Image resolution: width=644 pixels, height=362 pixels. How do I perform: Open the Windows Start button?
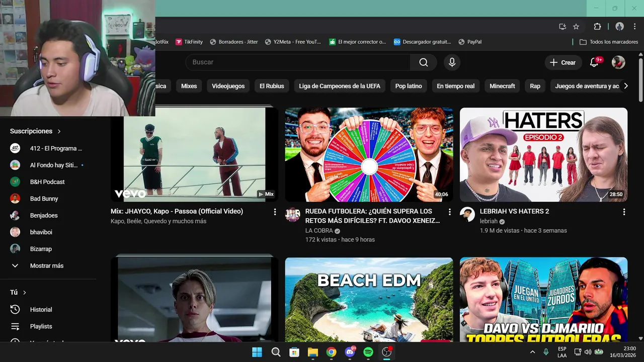[257, 352]
